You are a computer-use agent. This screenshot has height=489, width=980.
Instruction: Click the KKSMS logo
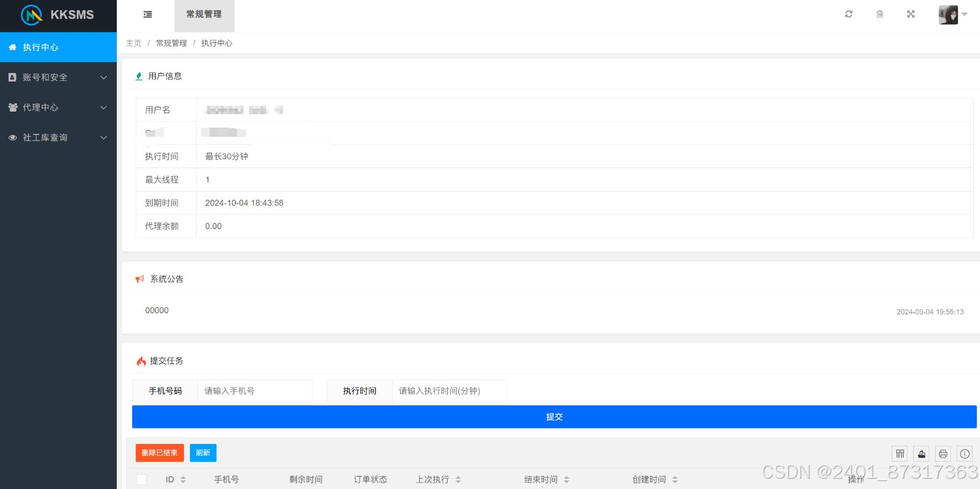point(58,15)
